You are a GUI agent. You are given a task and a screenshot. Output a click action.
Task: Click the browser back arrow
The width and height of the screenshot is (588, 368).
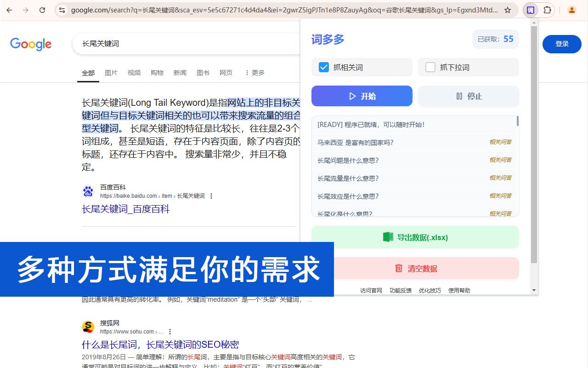pyautogui.click(x=9, y=10)
